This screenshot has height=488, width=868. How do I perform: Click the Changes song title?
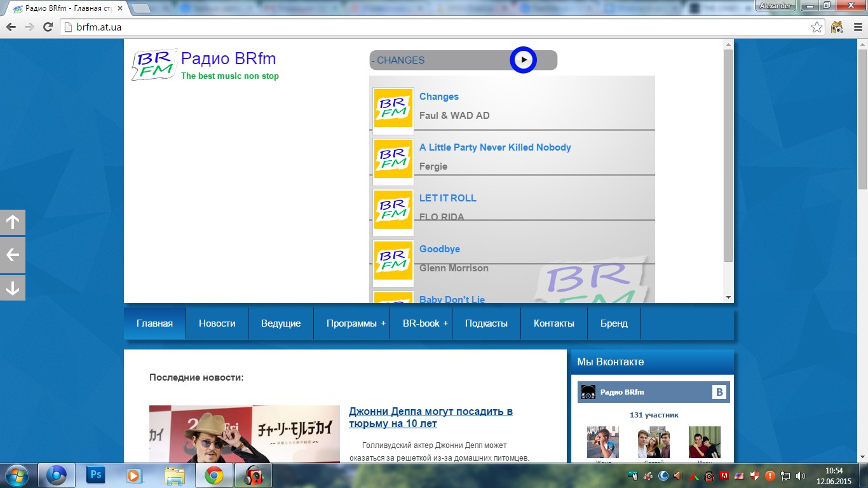pos(438,97)
